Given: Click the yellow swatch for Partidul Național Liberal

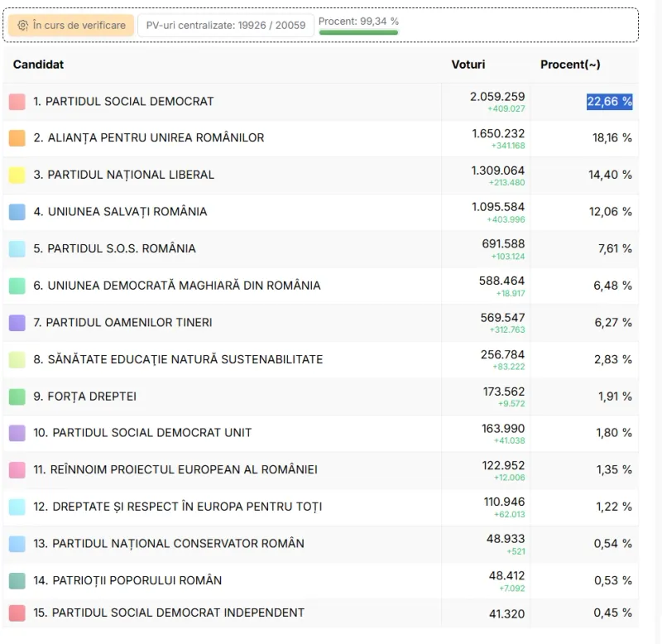Looking at the screenshot, I should (17, 175).
